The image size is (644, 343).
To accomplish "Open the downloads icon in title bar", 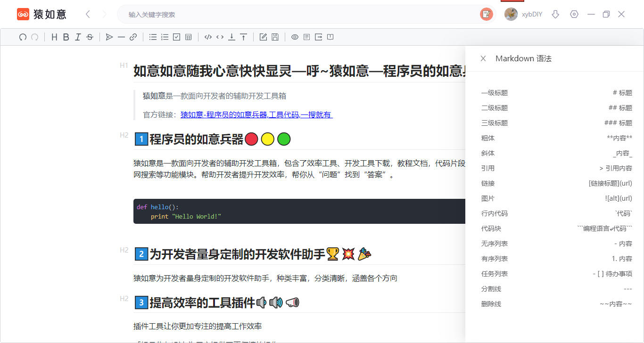I will pos(555,14).
